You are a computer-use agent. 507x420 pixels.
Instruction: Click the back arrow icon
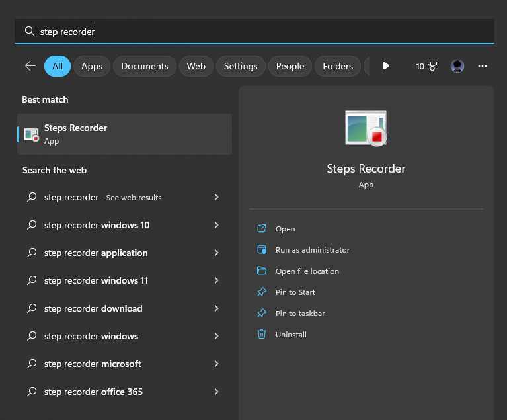click(x=30, y=66)
